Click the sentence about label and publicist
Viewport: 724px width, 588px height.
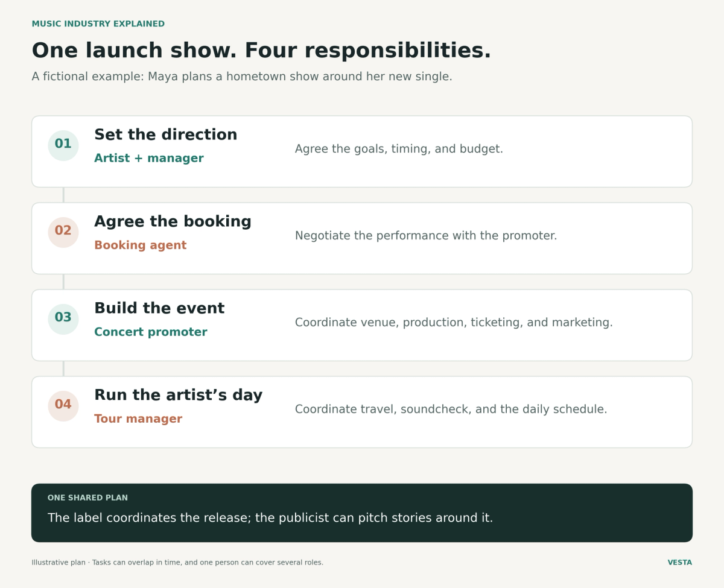pos(270,518)
